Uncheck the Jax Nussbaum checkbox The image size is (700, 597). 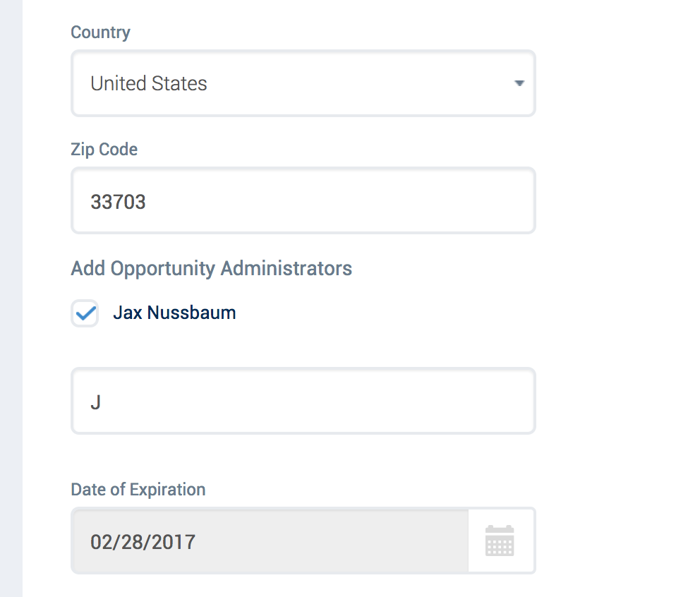pyautogui.click(x=85, y=313)
